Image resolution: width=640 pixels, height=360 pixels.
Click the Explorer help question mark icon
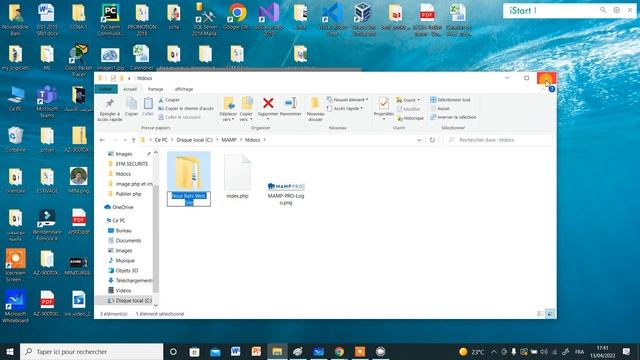551,89
